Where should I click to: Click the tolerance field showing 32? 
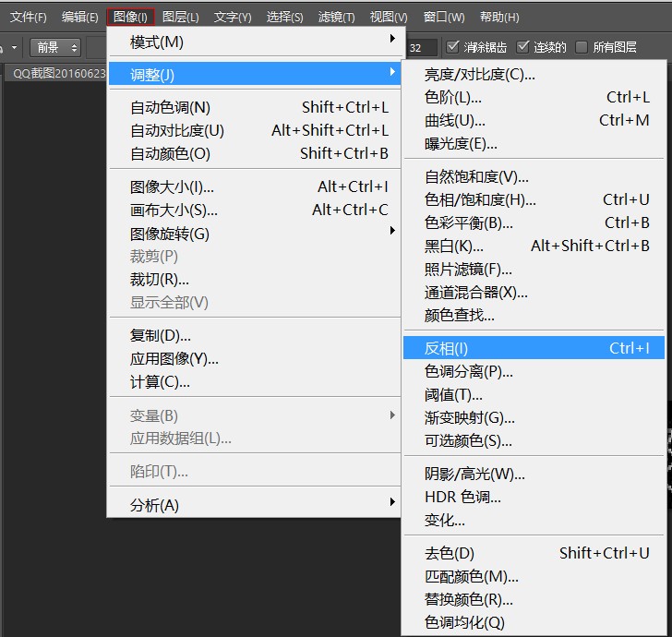pos(419,48)
